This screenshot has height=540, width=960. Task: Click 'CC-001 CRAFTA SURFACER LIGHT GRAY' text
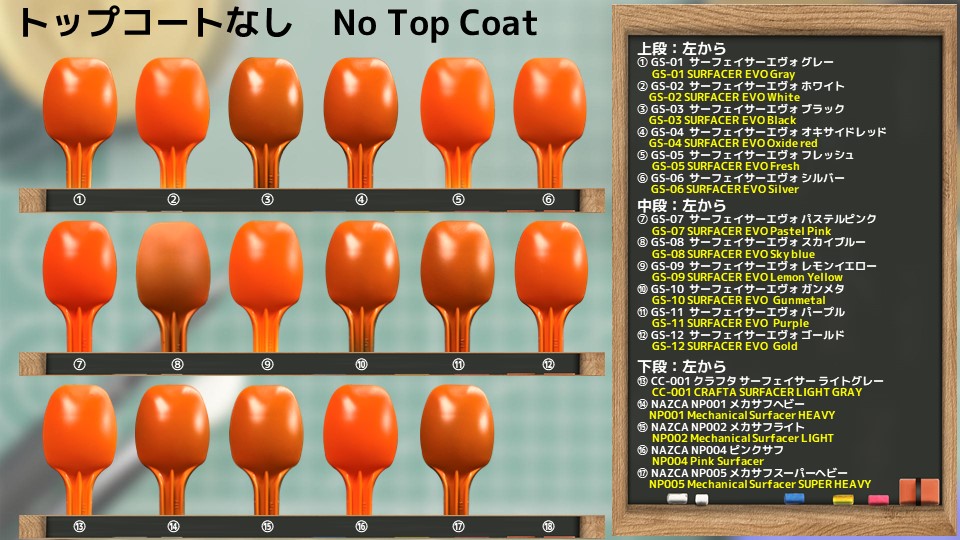pyautogui.click(x=757, y=392)
